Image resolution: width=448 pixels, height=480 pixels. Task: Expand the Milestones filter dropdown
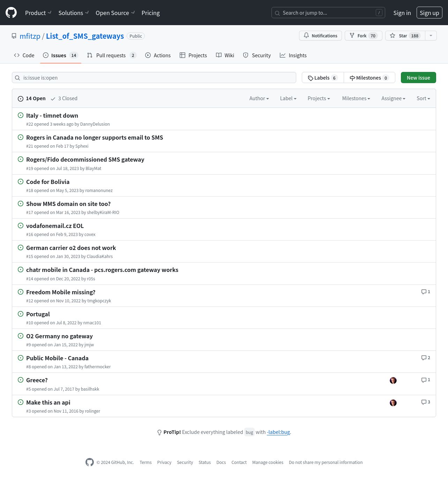(356, 98)
